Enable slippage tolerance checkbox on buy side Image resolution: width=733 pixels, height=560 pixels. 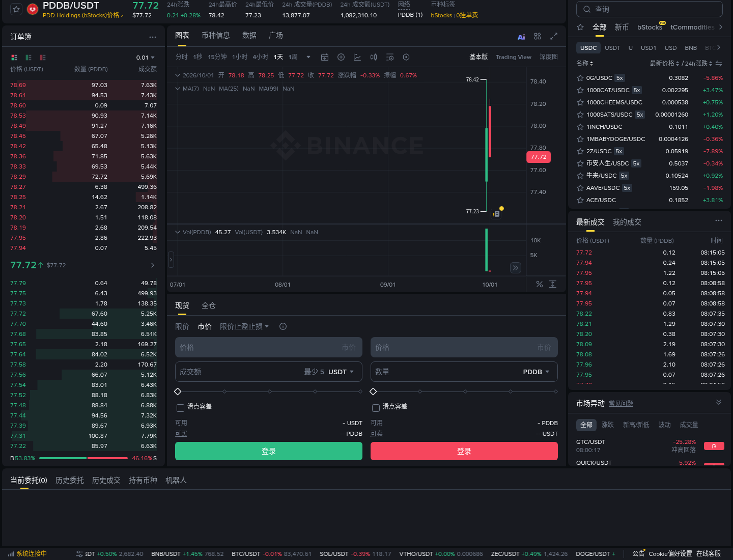[180, 408]
